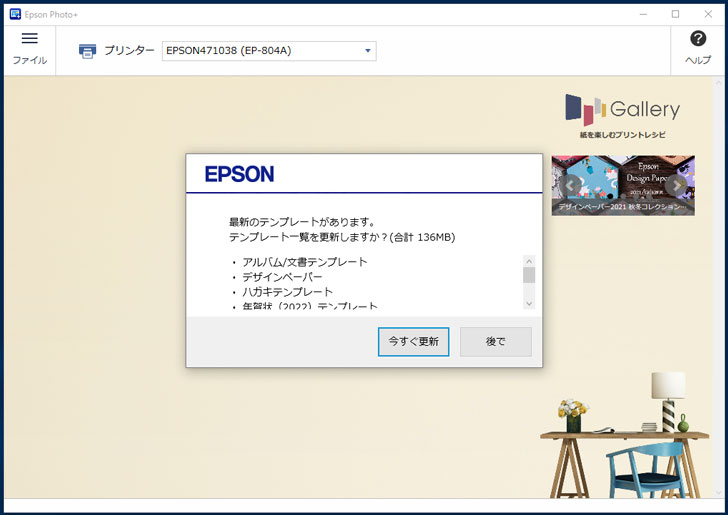Image resolution: width=728 pixels, height=515 pixels.
Task: Click main window scrollbar up arrow
Action: tap(719, 82)
